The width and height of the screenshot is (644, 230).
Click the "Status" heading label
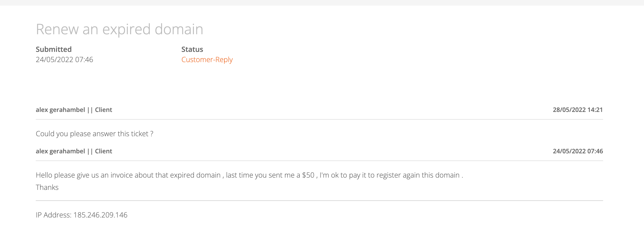tap(192, 49)
